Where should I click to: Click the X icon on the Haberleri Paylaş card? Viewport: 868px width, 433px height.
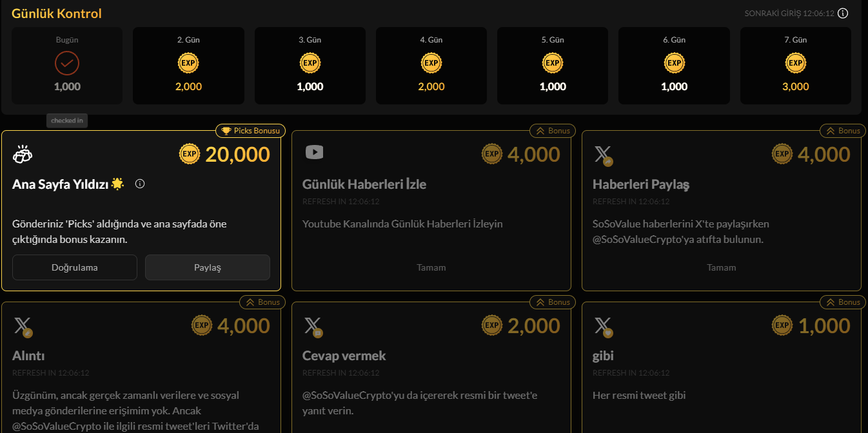click(x=602, y=154)
